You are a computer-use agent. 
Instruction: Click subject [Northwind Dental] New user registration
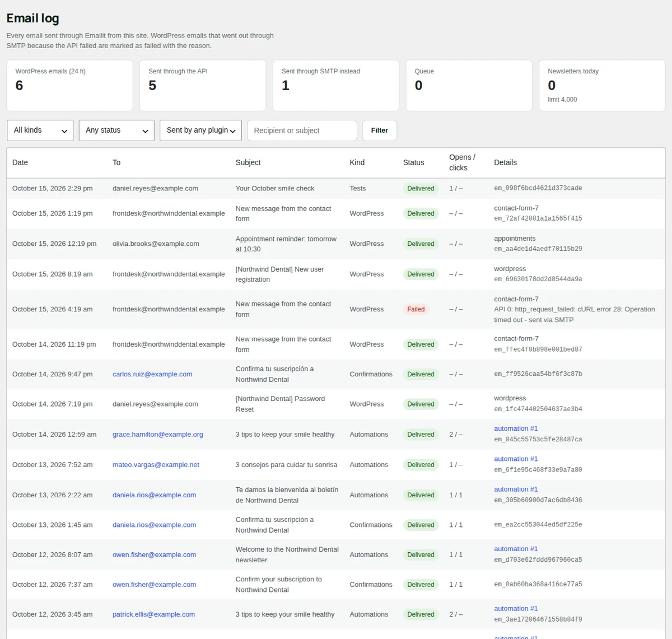click(279, 274)
